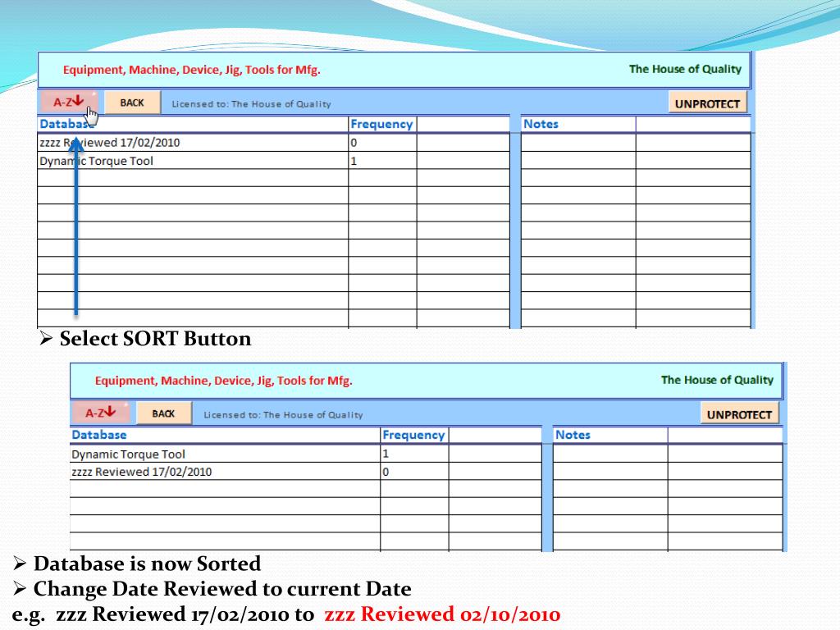Image resolution: width=840 pixels, height=630 pixels.
Task: Select frequency value 0 in upper sheet
Action: tap(382, 143)
